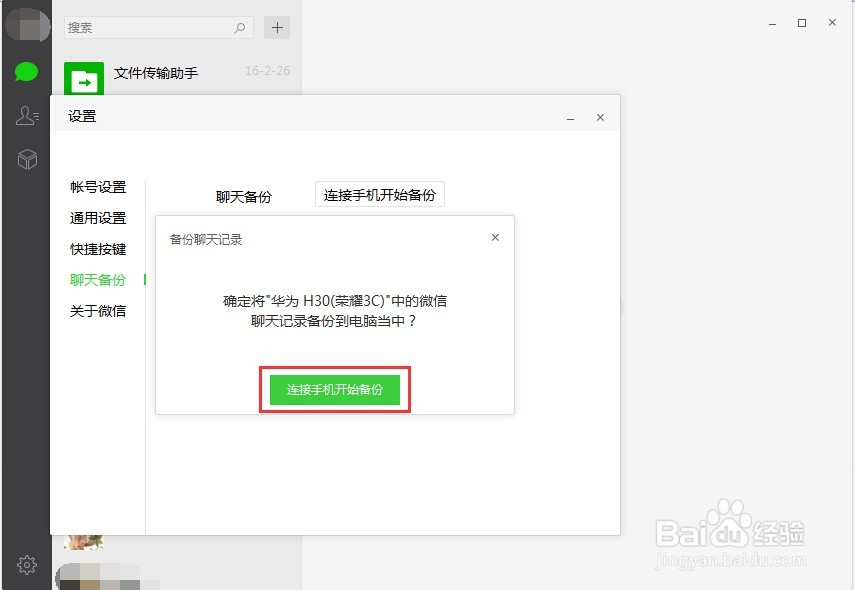Click the File Transfer green folder icon
This screenshot has width=855, height=590.
click(x=83, y=79)
